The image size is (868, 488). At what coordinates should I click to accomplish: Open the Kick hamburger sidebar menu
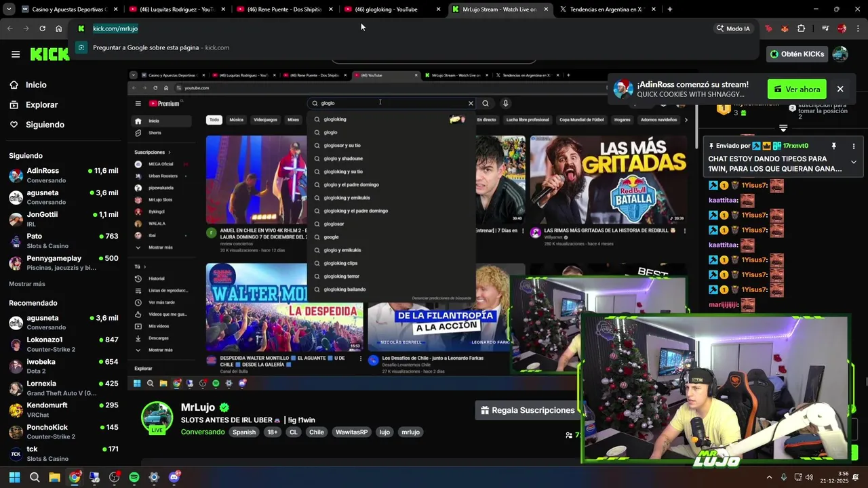point(16,54)
